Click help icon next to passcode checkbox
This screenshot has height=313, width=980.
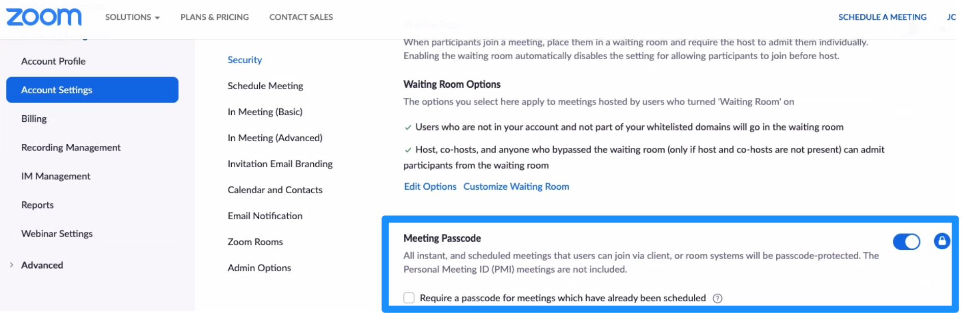point(717,298)
